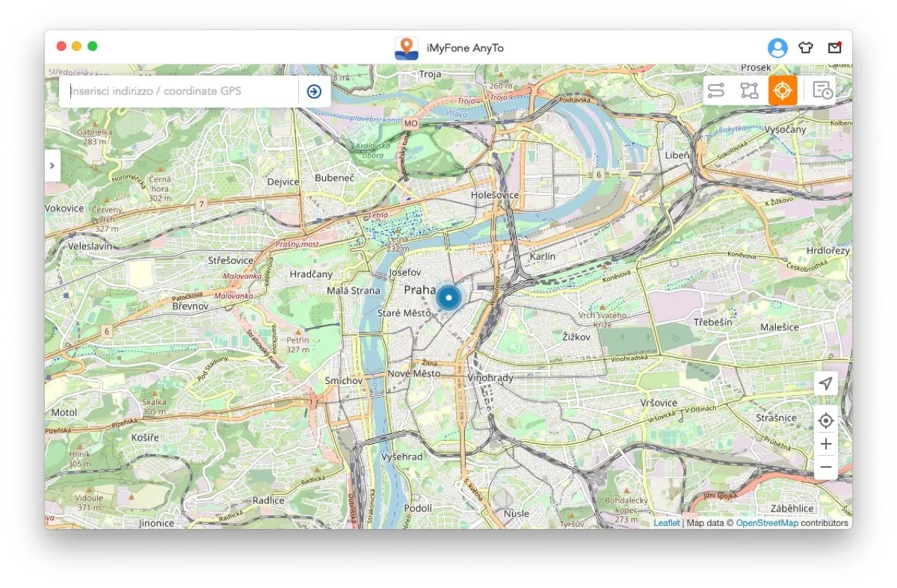897x588 pixels.
Task: Open the user account profile icon
Action: pos(777,47)
